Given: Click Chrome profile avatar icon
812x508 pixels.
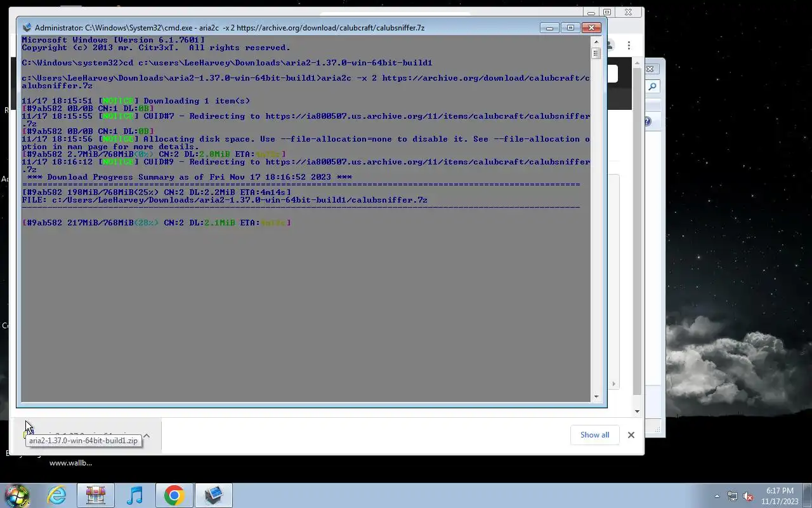Looking at the screenshot, I should 610,45.
